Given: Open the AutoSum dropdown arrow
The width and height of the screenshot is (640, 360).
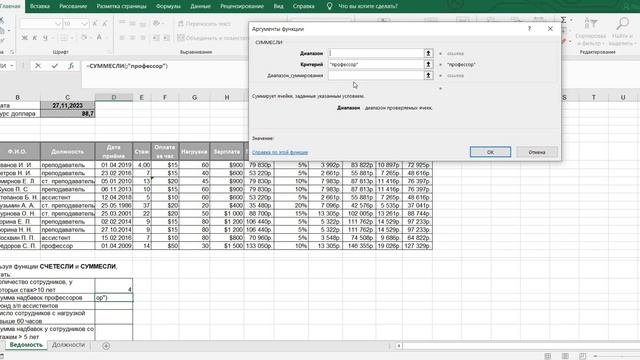Looking at the screenshot, I should [571, 20].
